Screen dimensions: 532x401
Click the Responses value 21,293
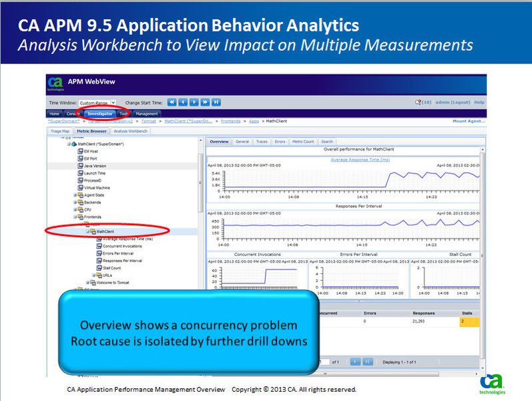pyautogui.click(x=419, y=321)
